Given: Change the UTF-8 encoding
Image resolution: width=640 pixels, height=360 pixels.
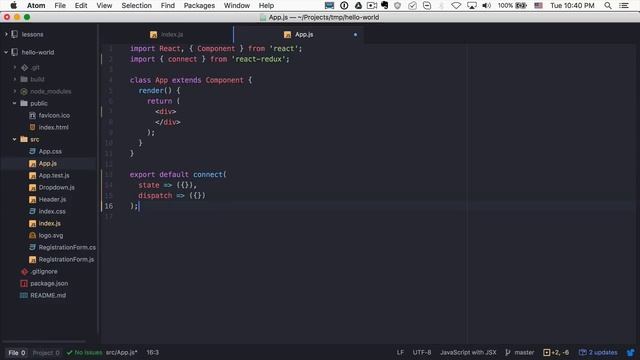Looking at the screenshot, I should [422, 353].
